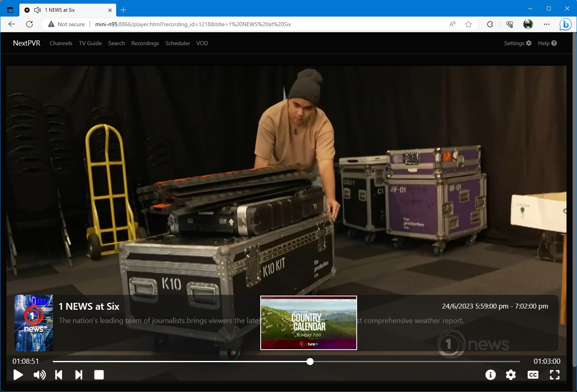The height and width of the screenshot is (392, 577).
Task: Open NextPVR Settings in navbar
Action: point(517,43)
